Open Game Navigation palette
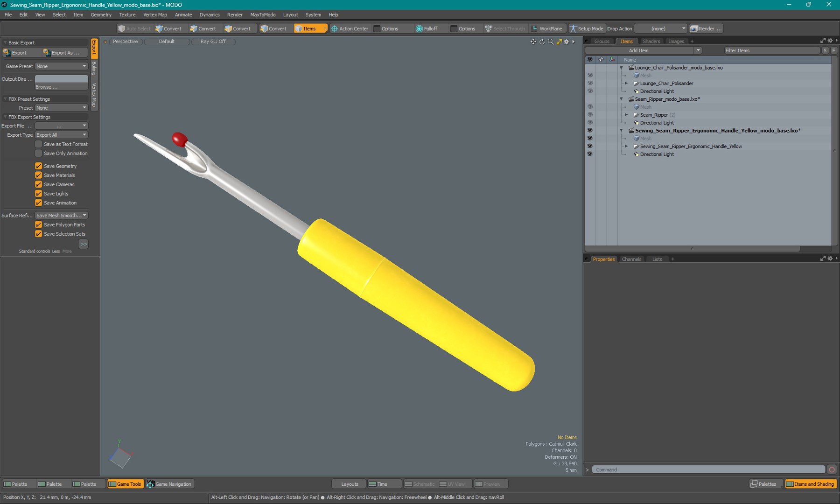The height and width of the screenshot is (504, 840). pyautogui.click(x=170, y=484)
